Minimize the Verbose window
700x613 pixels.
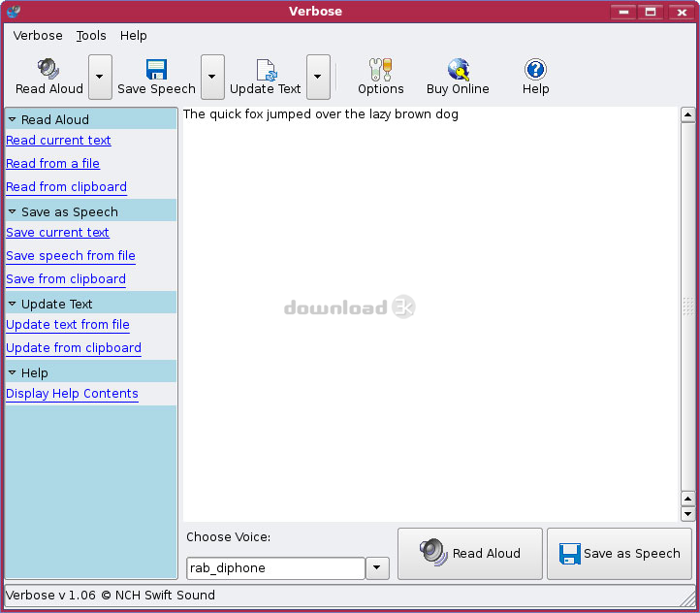(623, 12)
